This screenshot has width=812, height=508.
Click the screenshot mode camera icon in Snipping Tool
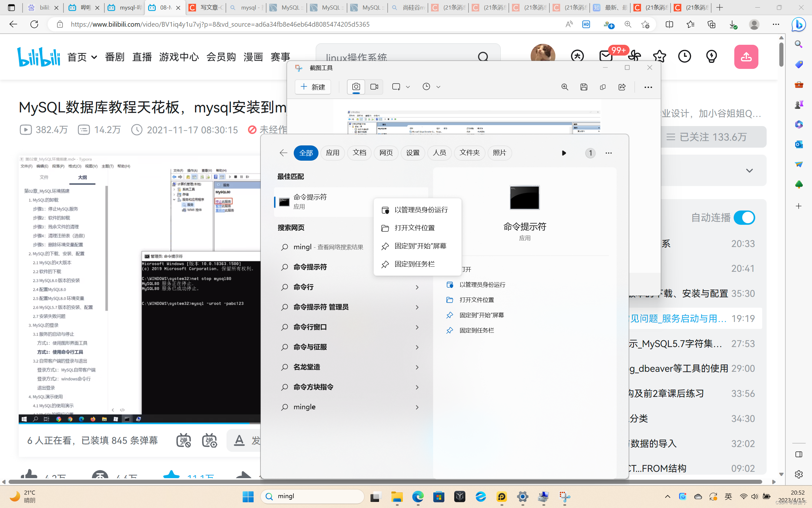[x=356, y=87]
